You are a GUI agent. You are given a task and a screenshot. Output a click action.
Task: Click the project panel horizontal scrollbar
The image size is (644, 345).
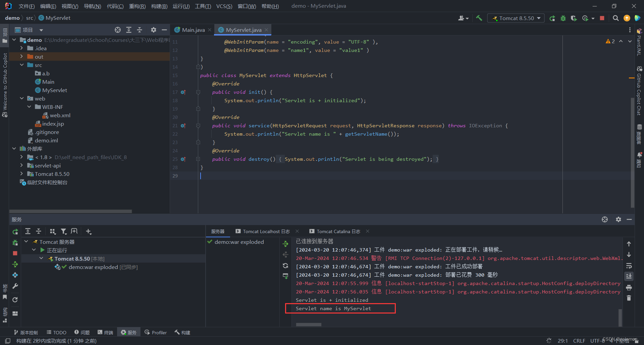[70, 211]
